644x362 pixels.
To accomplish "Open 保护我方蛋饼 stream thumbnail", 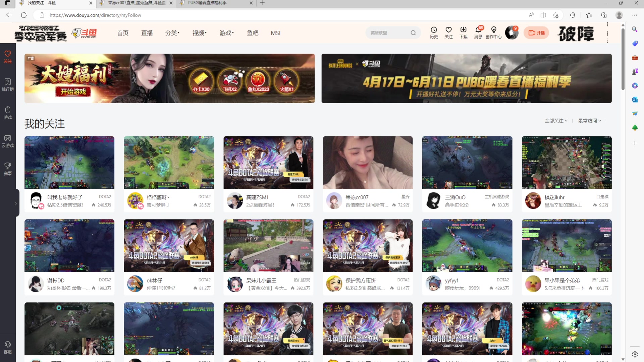I will point(368,246).
